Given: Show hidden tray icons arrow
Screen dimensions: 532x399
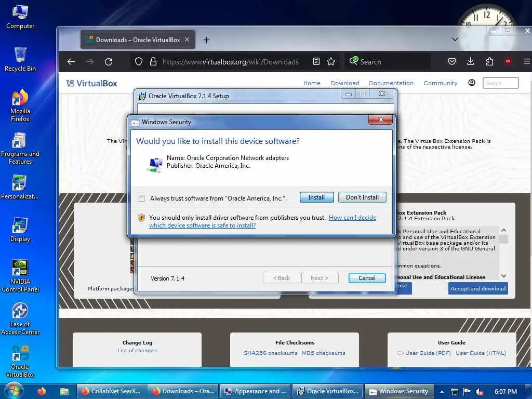Looking at the screenshot, I should point(442,392).
